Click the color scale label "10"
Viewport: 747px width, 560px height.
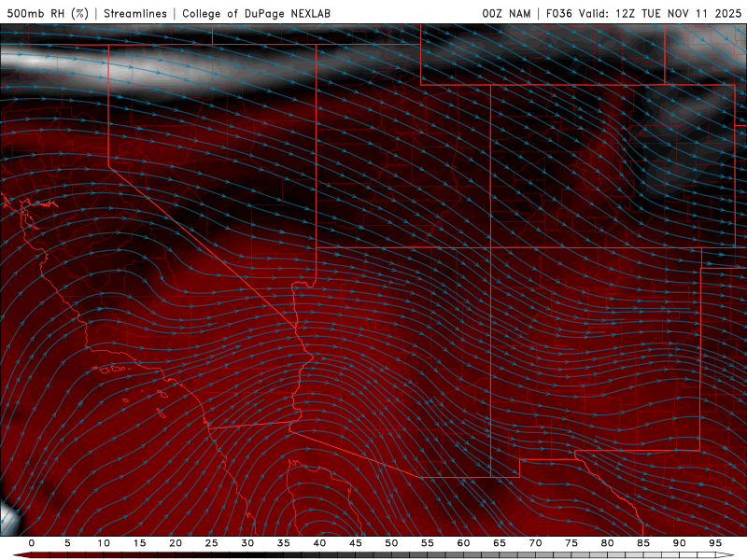[104, 543]
